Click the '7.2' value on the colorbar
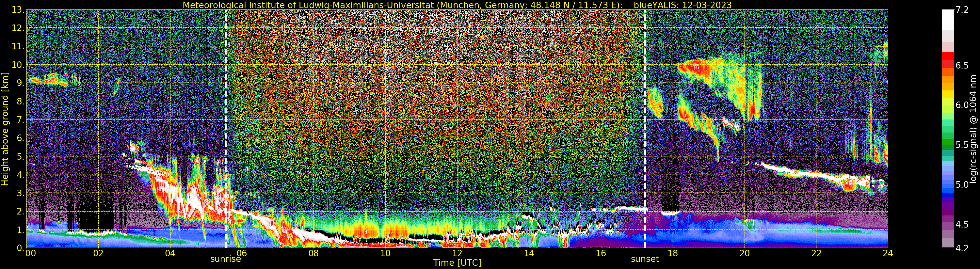Screen dimensions: 980x269 click(962, 10)
